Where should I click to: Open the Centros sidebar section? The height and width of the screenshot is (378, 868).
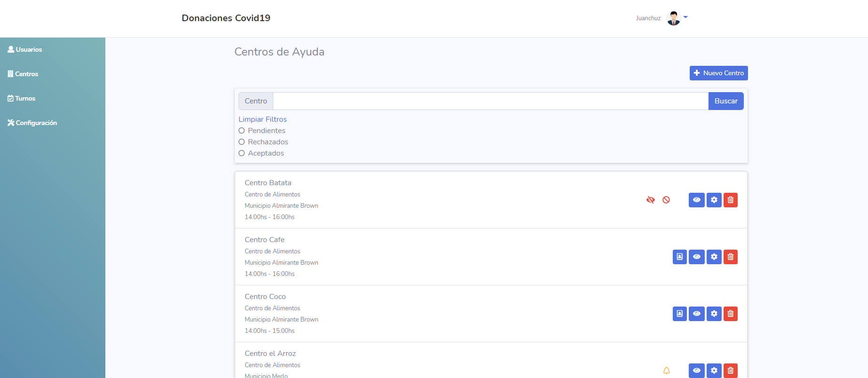tap(23, 74)
